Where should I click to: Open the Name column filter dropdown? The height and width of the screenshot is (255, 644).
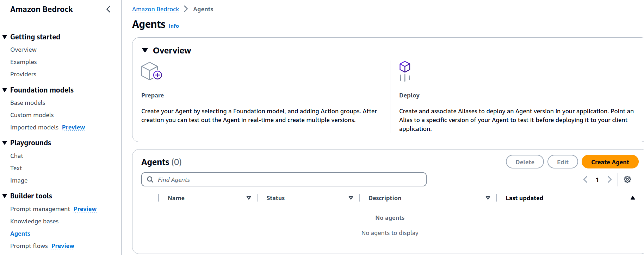(248, 198)
